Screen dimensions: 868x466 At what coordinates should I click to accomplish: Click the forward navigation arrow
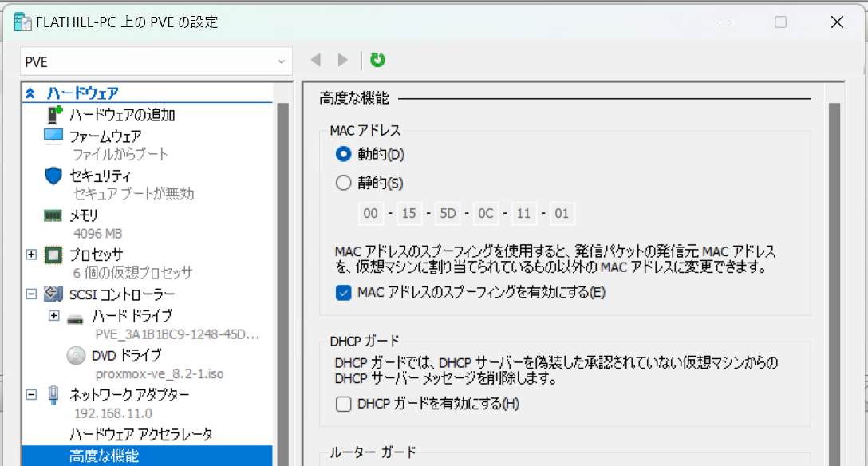[x=343, y=59]
